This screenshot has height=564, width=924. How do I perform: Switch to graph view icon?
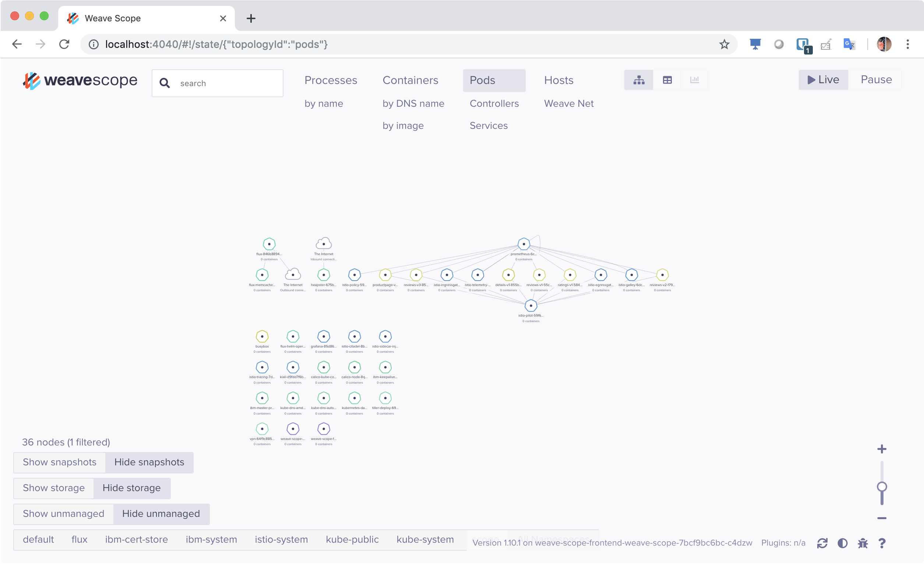[639, 80]
